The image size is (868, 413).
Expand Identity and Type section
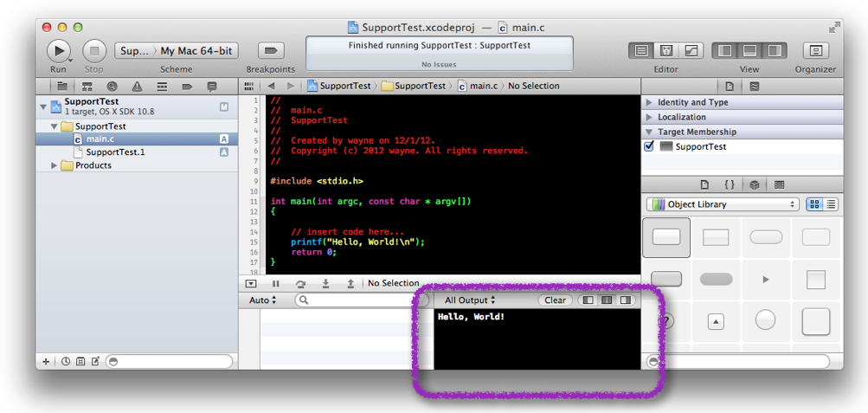(x=649, y=102)
